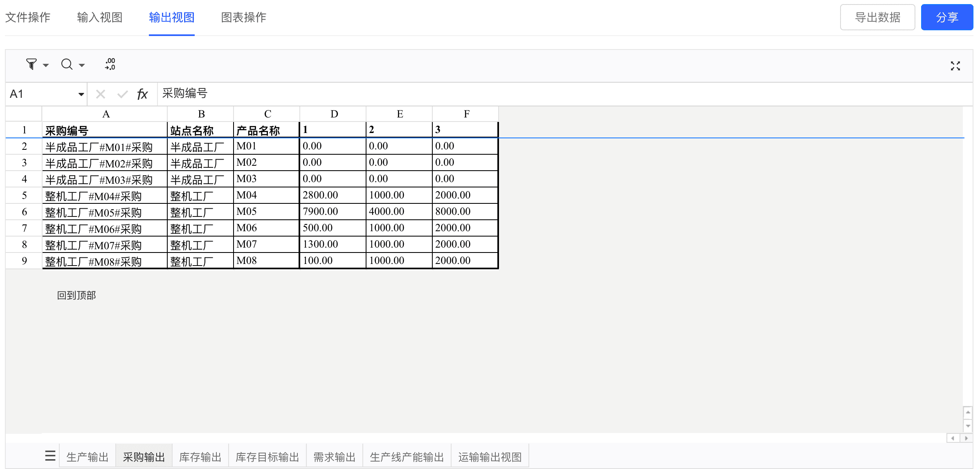
Task: Open the insert function fx icon
Action: [x=142, y=94]
